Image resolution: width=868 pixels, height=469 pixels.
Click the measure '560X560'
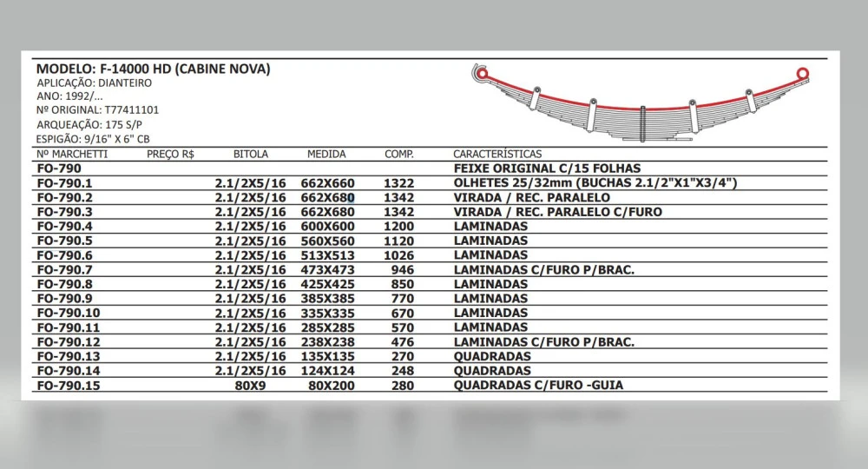pos(328,241)
